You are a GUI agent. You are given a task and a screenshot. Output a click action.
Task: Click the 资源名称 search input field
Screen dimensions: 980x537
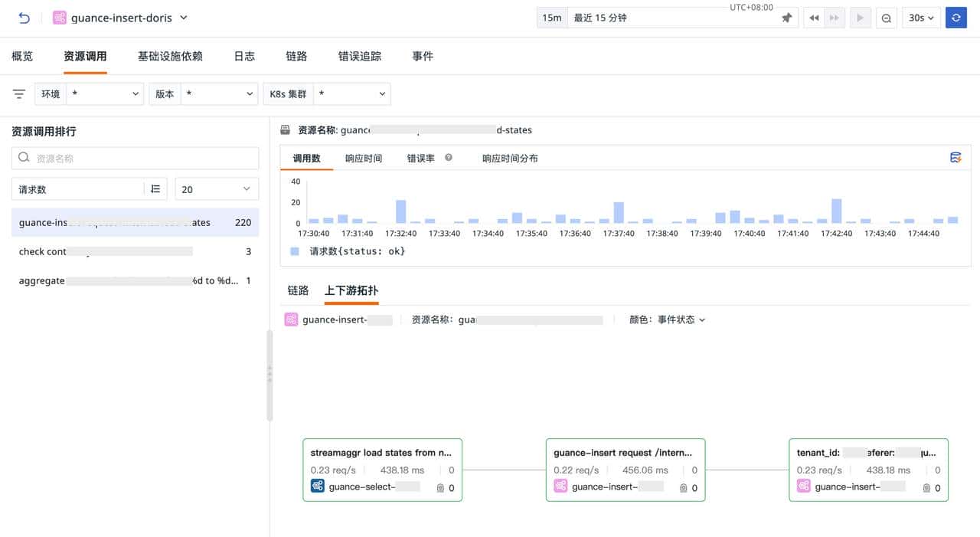pyautogui.click(x=135, y=158)
